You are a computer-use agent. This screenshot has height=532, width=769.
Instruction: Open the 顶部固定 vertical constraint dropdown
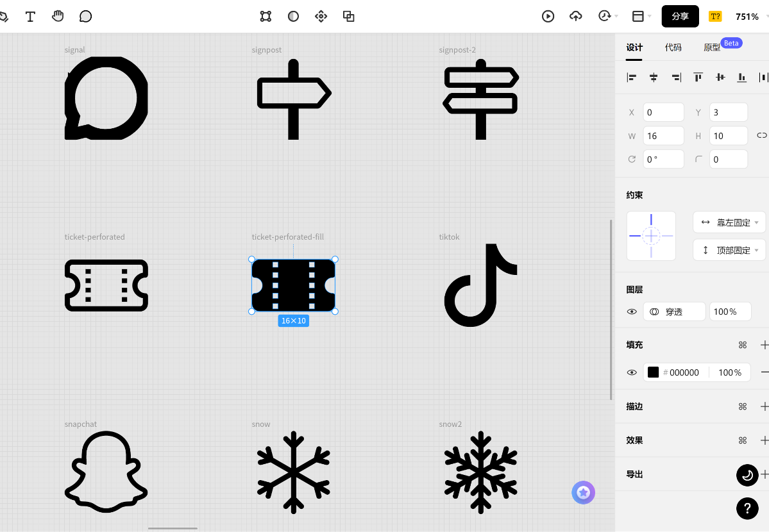click(x=729, y=250)
